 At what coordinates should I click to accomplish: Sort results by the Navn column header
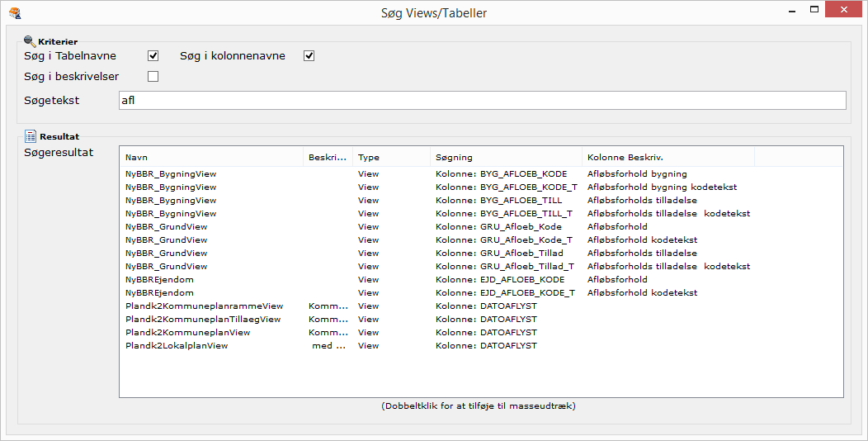[x=210, y=157]
